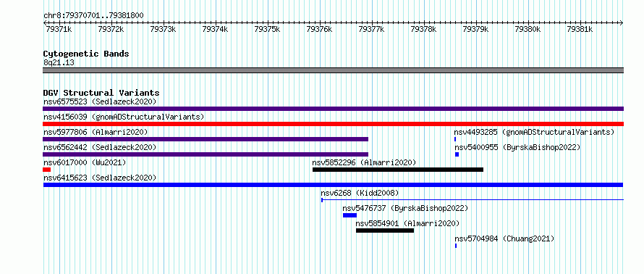
Task: Click the nsv6415623 (Sedlazeck2020) label
Action: click(100, 178)
